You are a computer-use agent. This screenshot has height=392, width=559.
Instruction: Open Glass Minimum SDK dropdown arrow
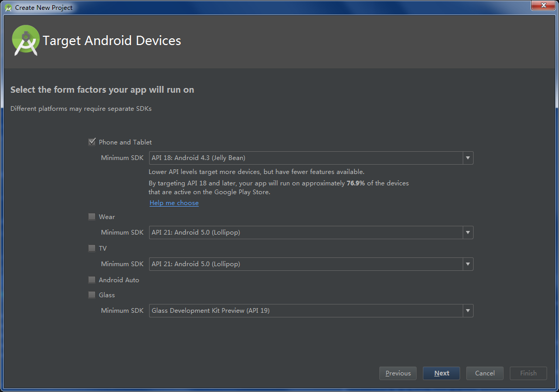click(x=468, y=311)
